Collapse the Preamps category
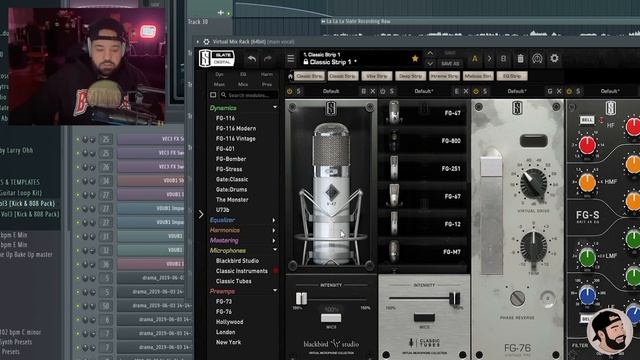 [275, 291]
